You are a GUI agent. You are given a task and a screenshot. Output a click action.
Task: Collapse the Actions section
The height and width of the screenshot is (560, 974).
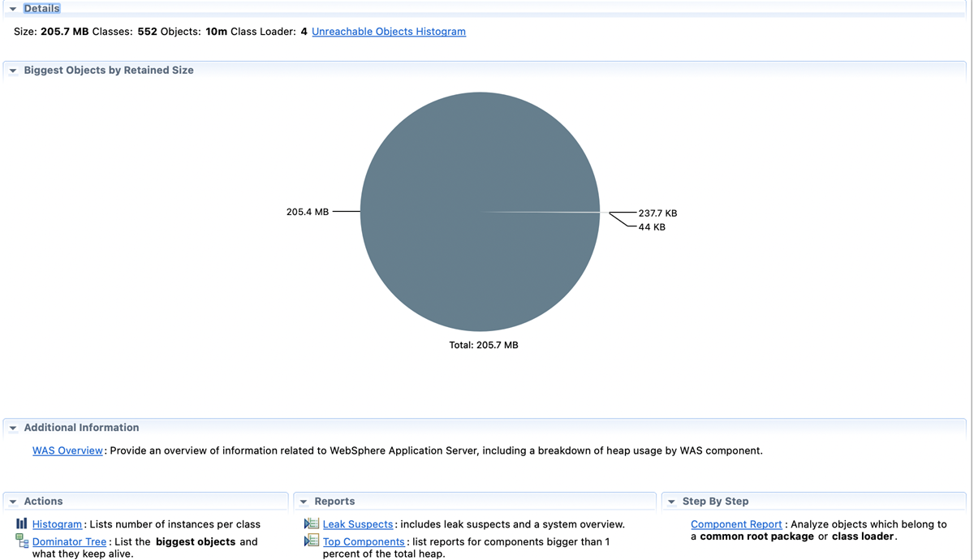13,502
